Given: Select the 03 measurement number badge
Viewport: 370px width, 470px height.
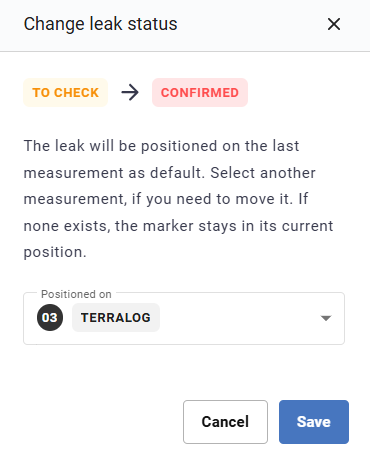Looking at the screenshot, I should pyautogui.click(x=50, y=317).
